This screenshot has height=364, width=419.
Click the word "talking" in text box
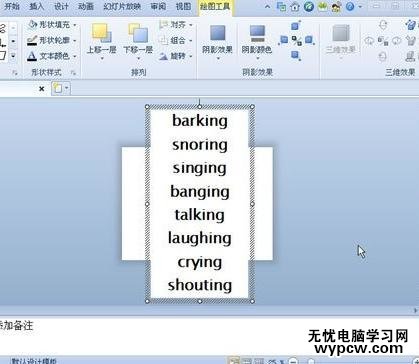(x=200, y=215)
